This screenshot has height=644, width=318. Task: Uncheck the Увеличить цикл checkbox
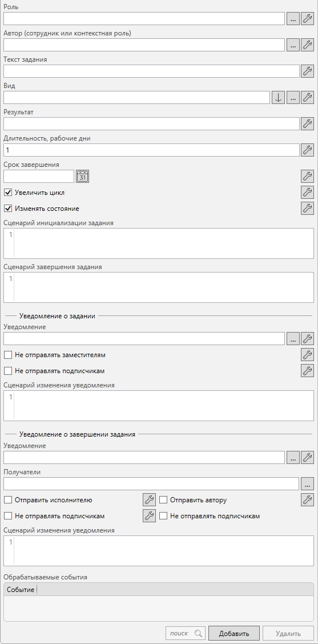click(x=7, y=192)
